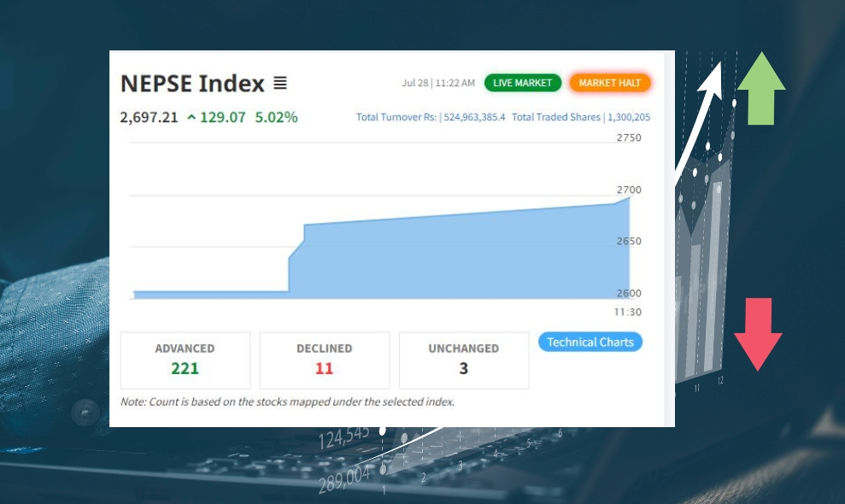Select the DECLINED 11 box
This screenshot has height=504, width=845.
[324, 360]
